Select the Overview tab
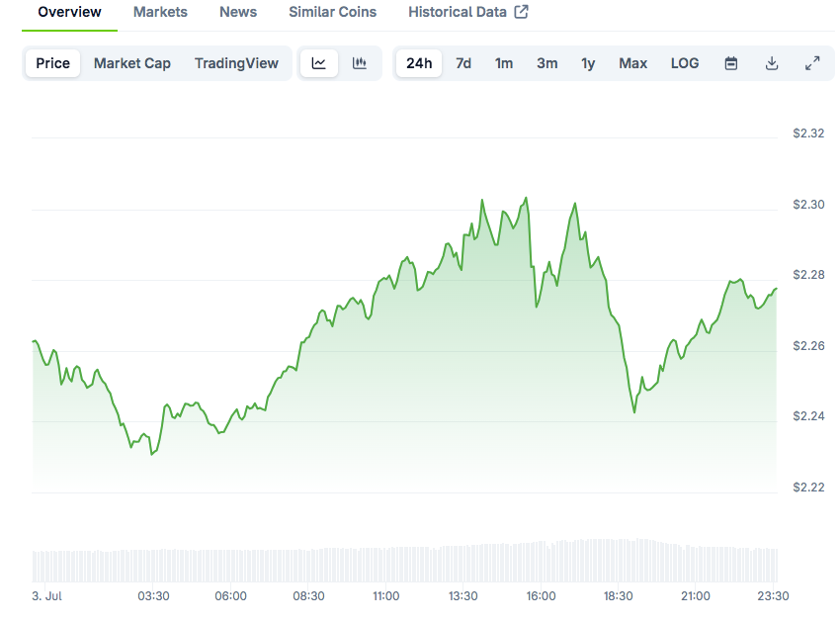 [x=69, y=12]
